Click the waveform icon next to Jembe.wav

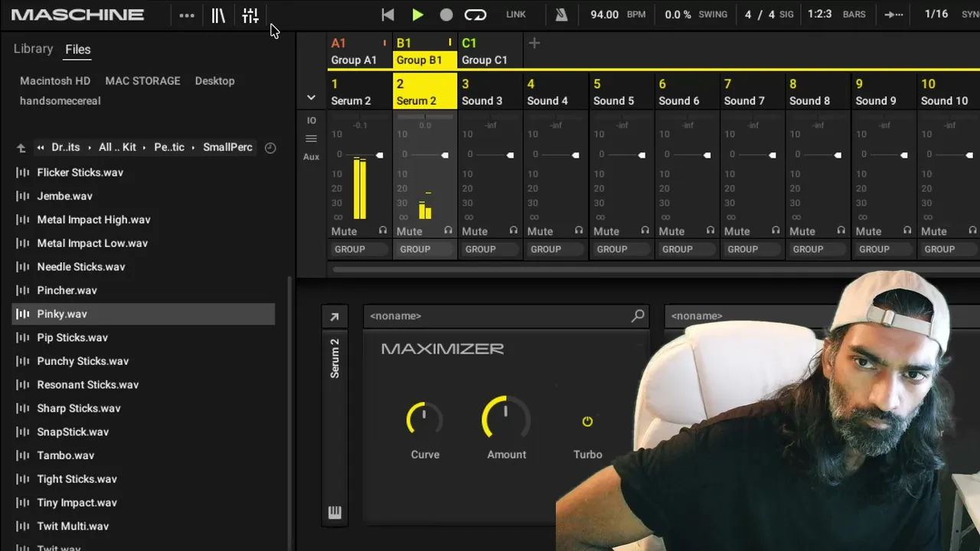tap(23, 196)
